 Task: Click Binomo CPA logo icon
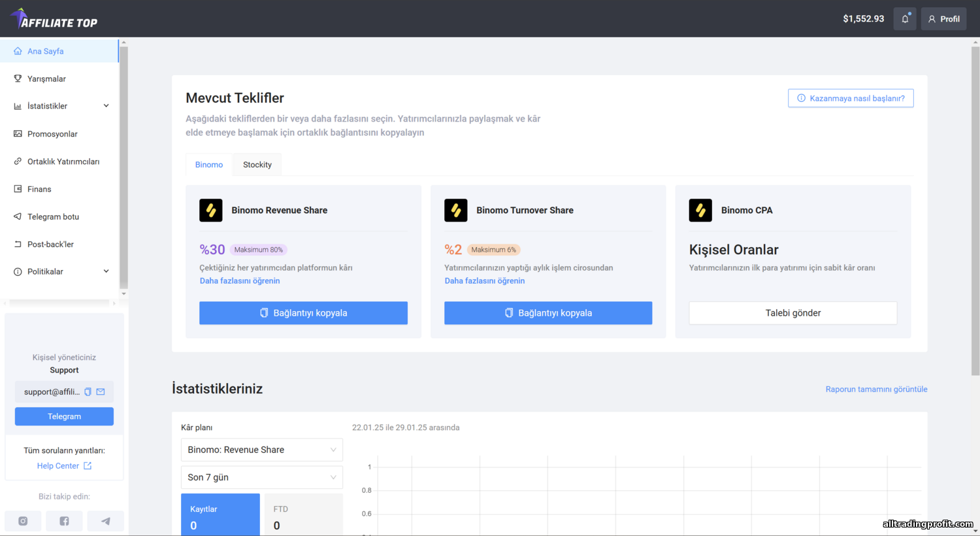tap(700, 210)
